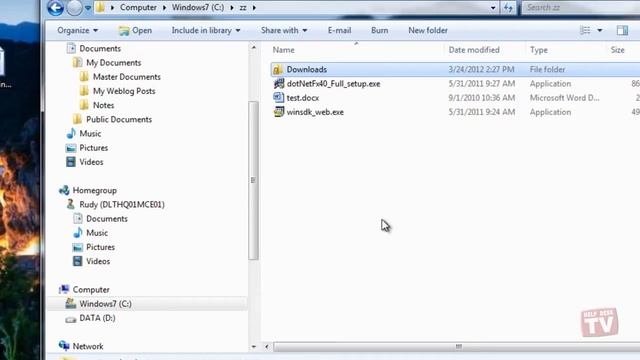Image resolution: width=640 pixels, height=360 pixels.
Task: Click the Search zz input field
Action: point(580,7)
